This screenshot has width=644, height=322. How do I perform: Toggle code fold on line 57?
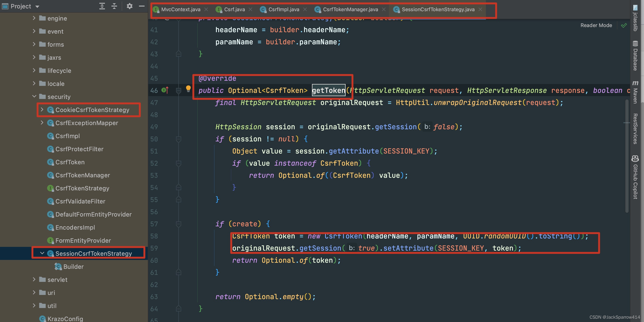[179, 224]
